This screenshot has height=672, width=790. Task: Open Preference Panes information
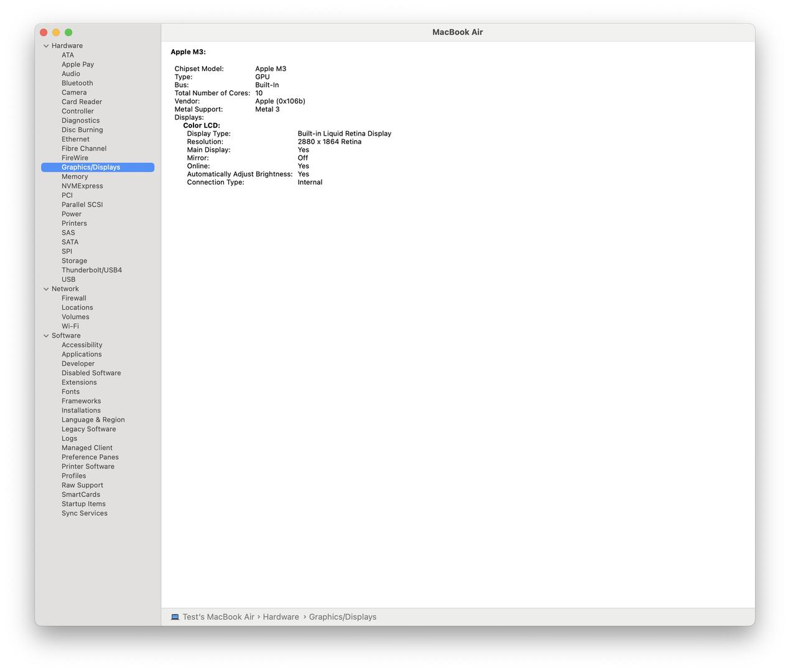90,457
